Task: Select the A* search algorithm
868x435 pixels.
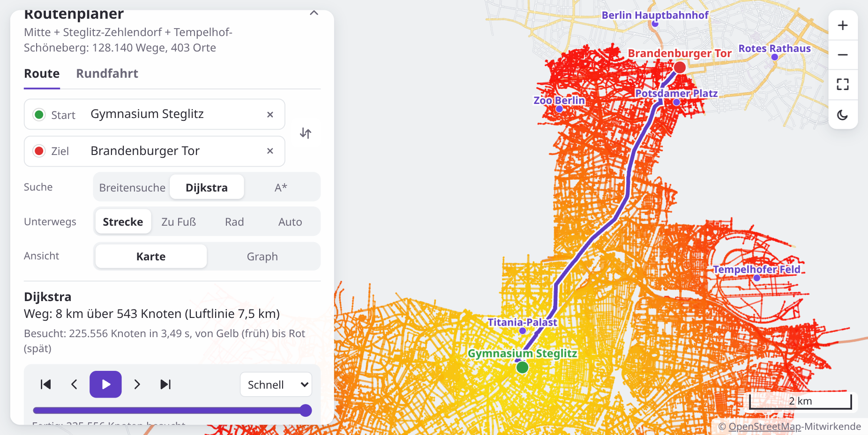Action: click(281, 187)
